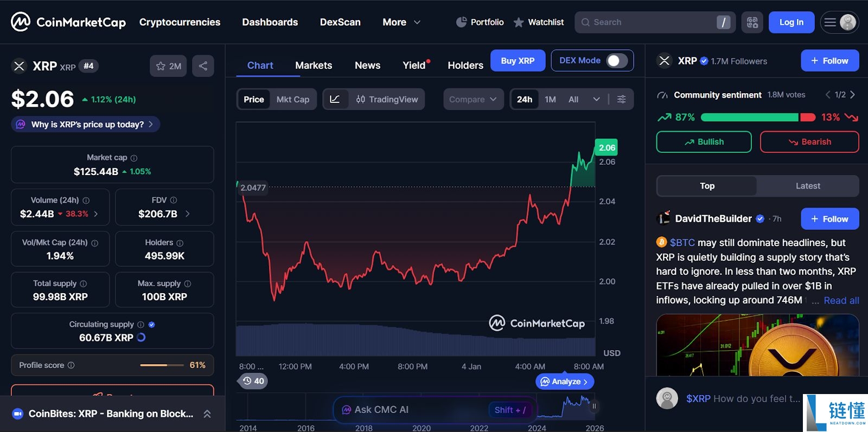Click the Total supply info icon
The width and height of the screenshot is (868, 432).
click(84, 283)
